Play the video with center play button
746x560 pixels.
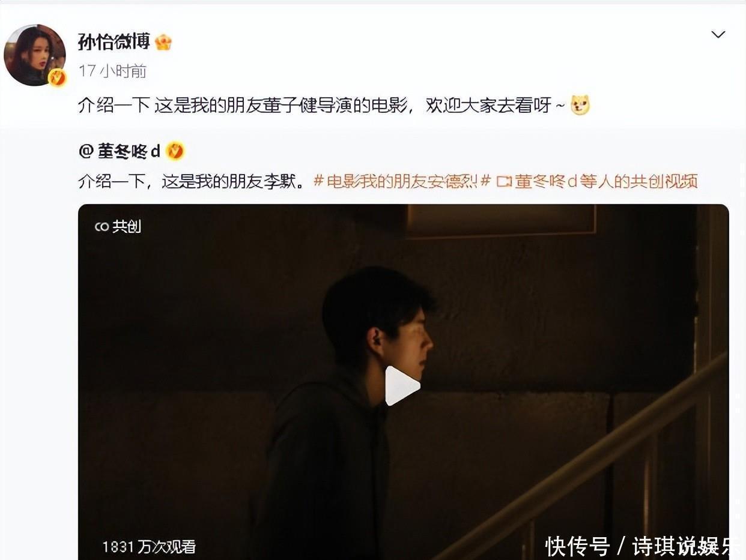pos(402,386)
